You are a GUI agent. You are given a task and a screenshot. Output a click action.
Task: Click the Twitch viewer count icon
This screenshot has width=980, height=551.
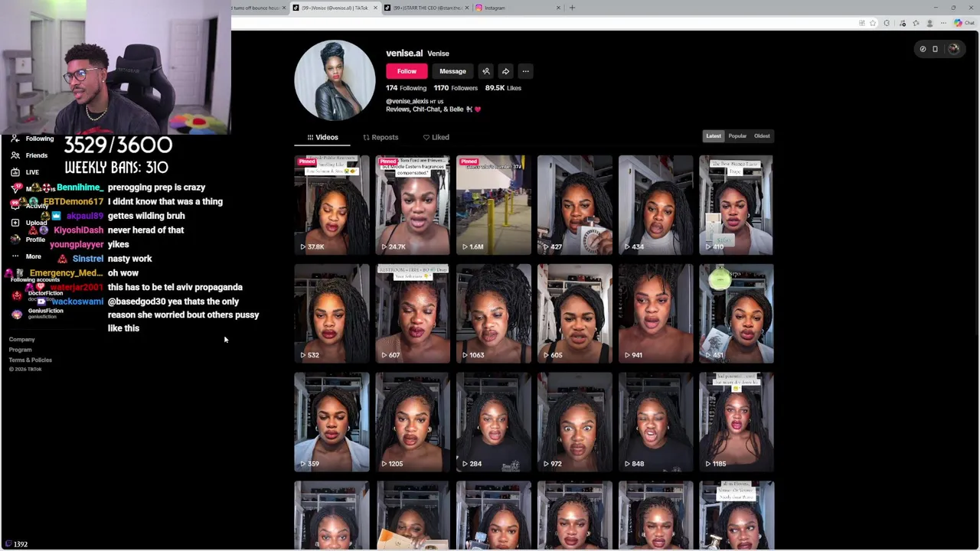[x=7, y=544]
